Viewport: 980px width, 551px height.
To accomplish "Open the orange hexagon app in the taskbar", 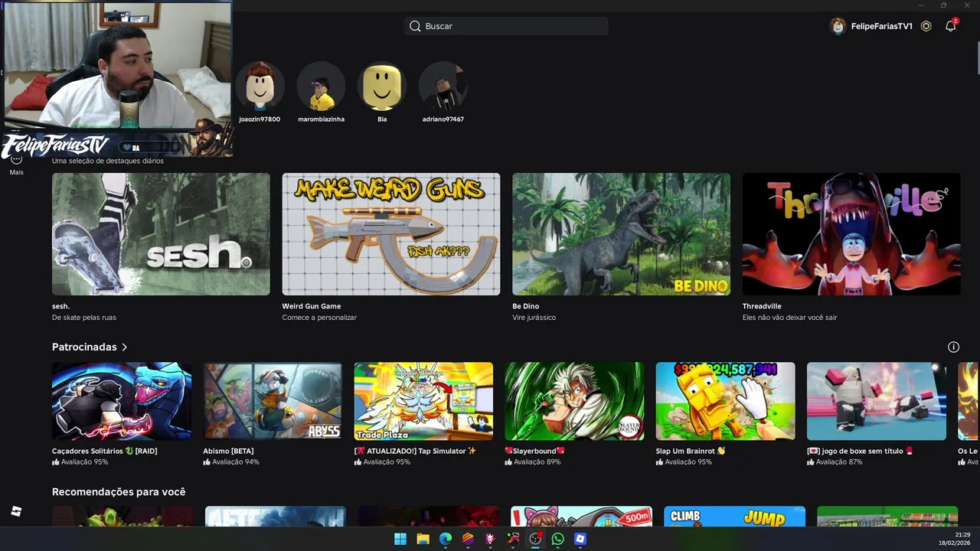I will tap(468, 540).
